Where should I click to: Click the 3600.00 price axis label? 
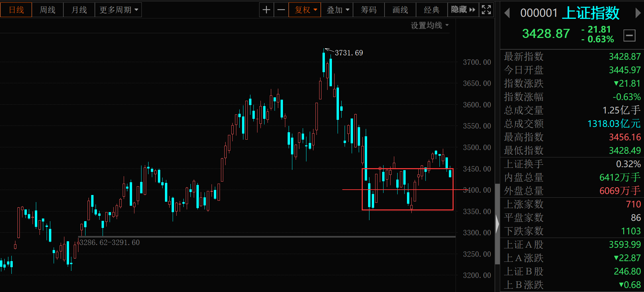coord(477,105)
